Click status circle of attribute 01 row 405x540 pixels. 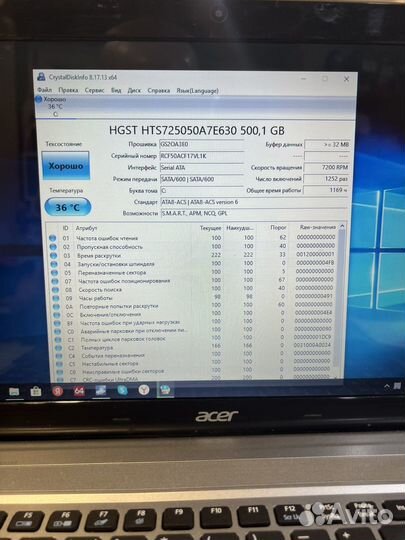[52, 238]
